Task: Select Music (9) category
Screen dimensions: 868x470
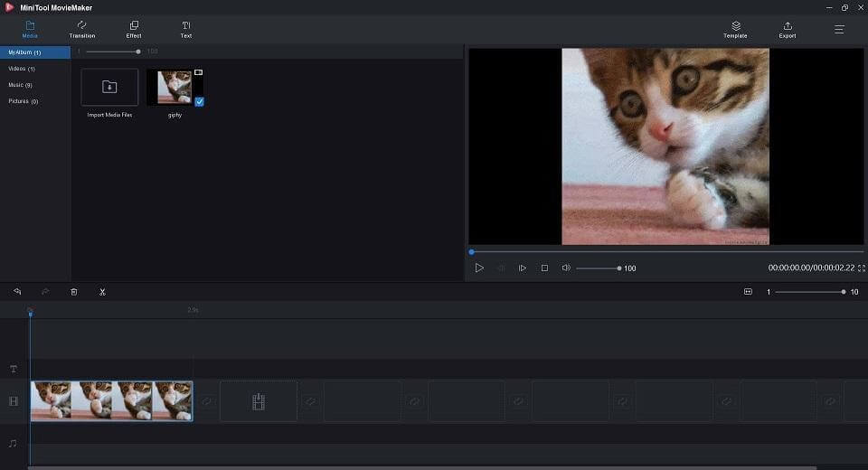Action: [20, 85]
